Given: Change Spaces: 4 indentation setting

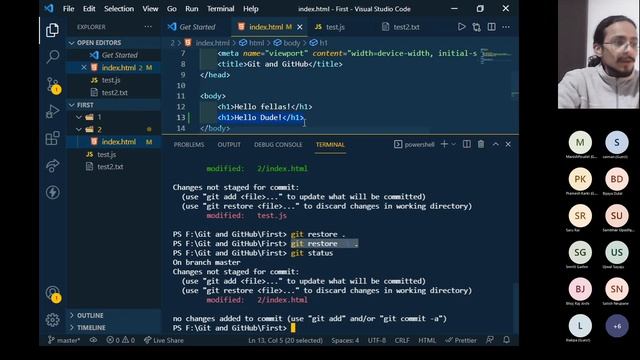Looking at the screenshot, I should click(345, 340).
